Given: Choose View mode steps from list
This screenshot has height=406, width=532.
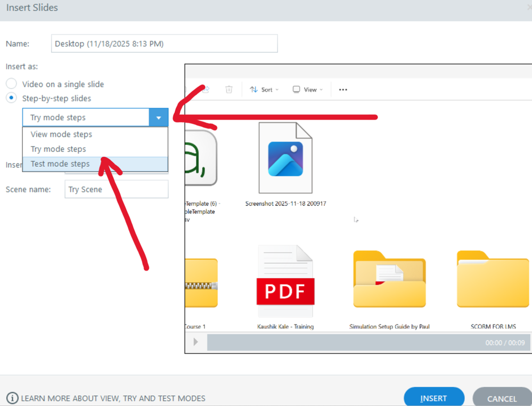Looking at the screenshot, I should pos(95,134).
